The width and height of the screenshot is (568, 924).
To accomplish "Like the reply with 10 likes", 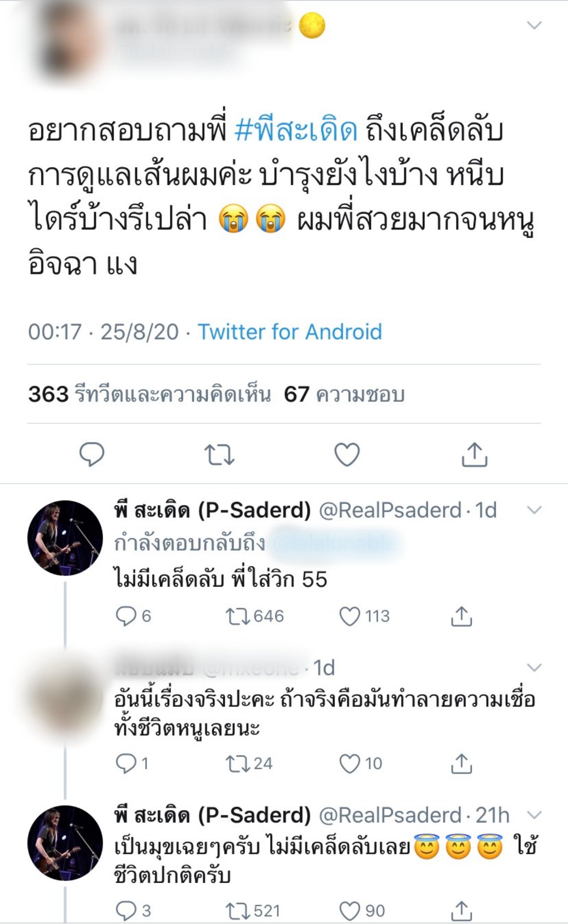I will tap(350, 763).
